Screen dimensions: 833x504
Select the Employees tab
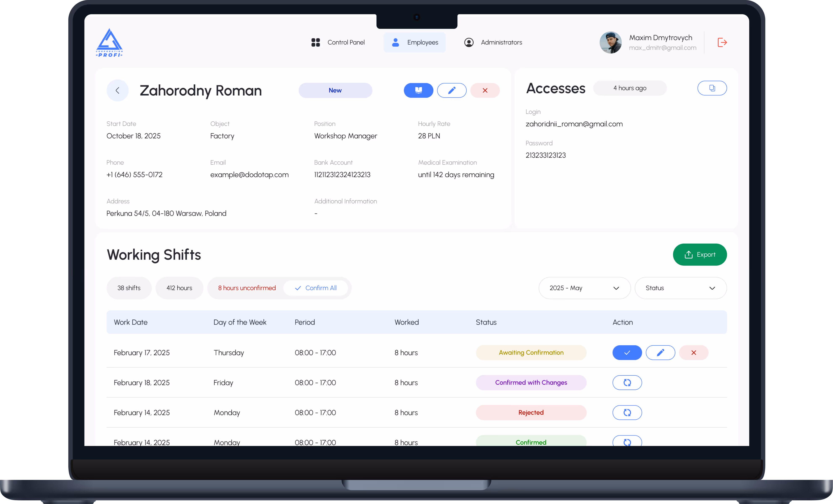point(415,42)
